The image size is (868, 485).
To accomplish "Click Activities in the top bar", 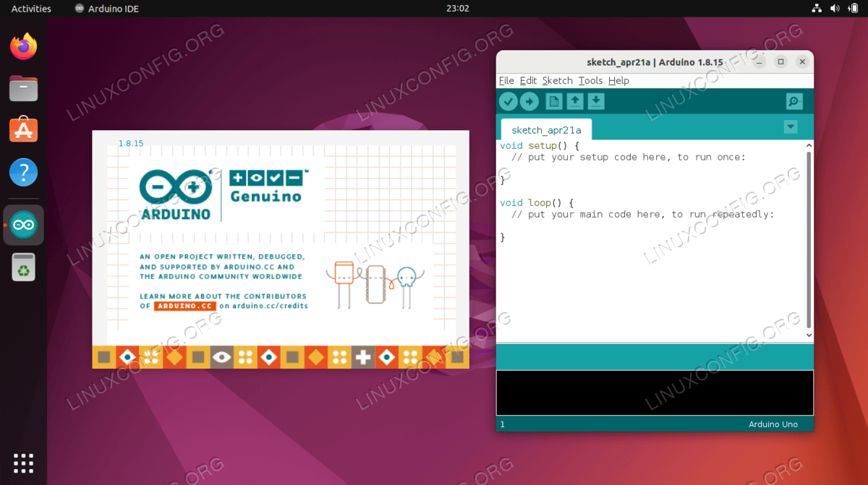I will pyautogui.click(x=31, y=9).
